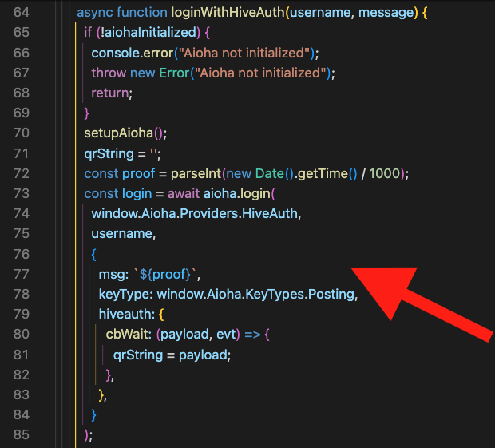Click 'window.Aioha.Providers.HiveAuth,' on line 74

pos(196,214)
